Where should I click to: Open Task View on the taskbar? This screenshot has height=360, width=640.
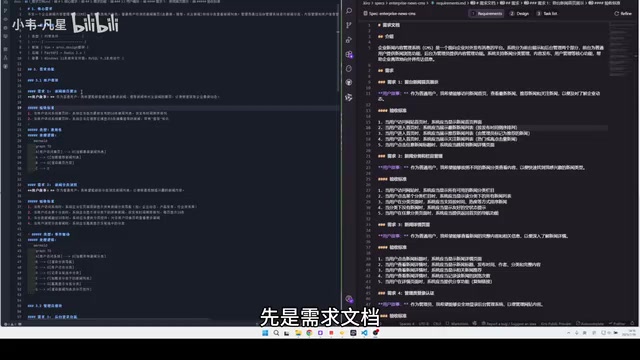click(x=287, y=333)
